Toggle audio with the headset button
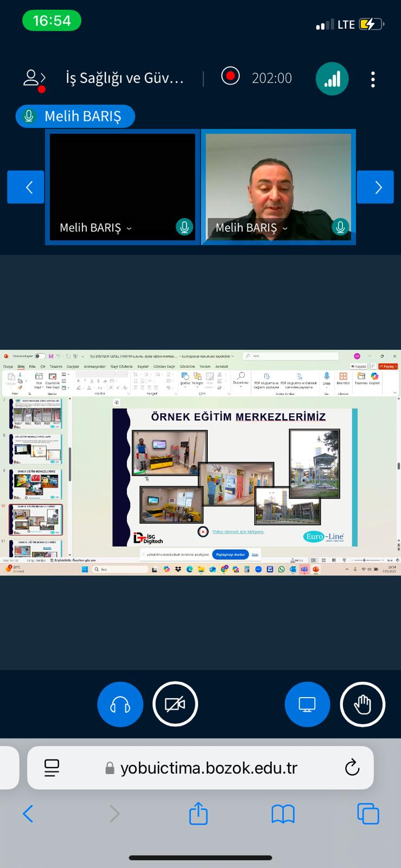 click(120, 704)
